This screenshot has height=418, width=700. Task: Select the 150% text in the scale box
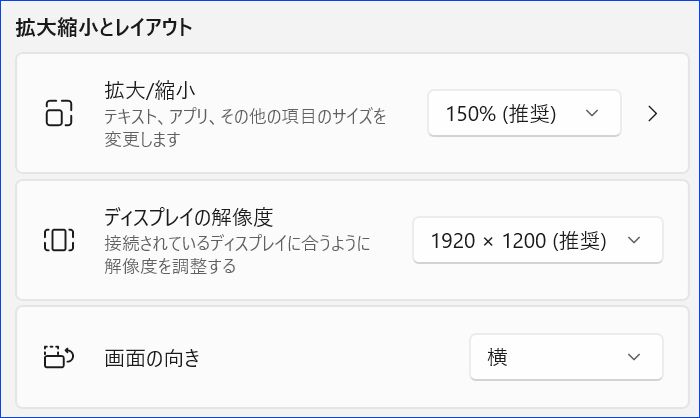[471, 113]
